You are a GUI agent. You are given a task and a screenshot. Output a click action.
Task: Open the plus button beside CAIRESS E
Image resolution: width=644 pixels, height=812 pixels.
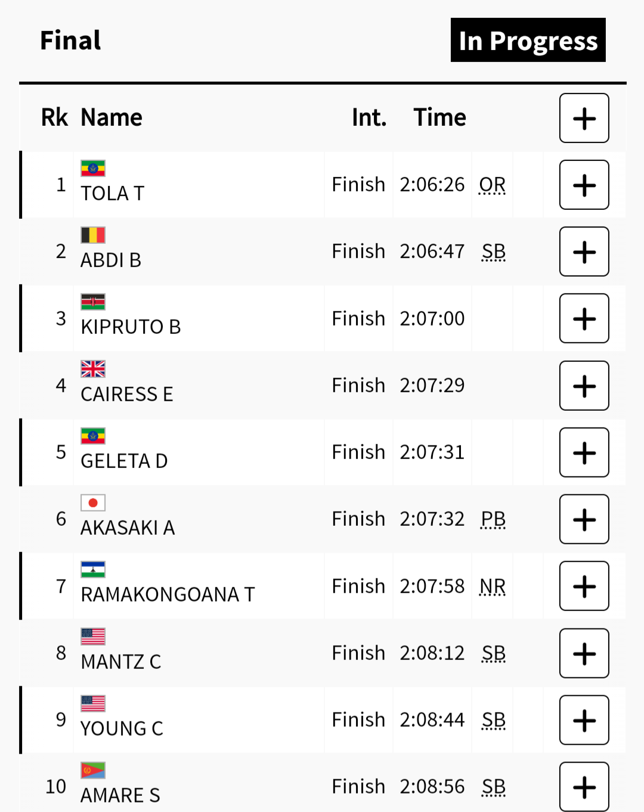[x=584, y=386]
